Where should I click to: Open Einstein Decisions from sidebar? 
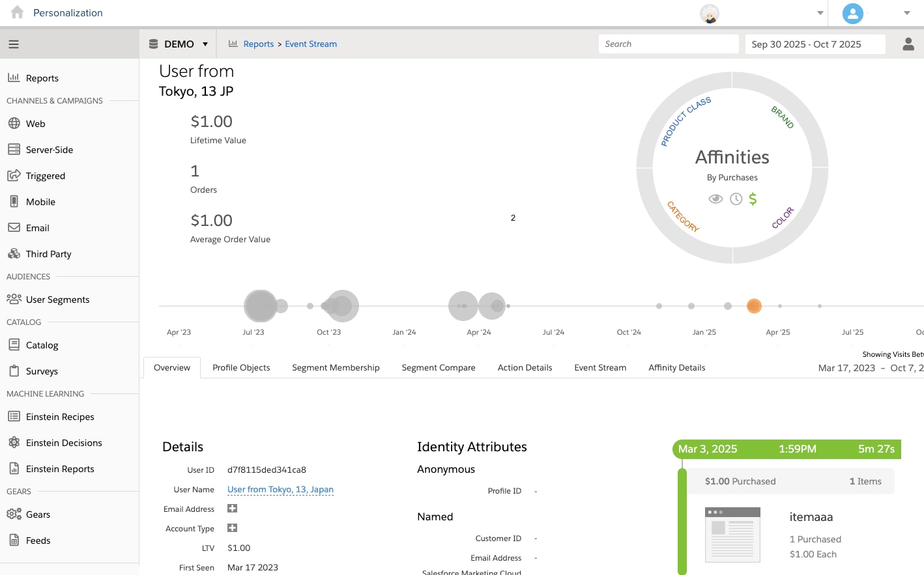[x=64, y=443]
